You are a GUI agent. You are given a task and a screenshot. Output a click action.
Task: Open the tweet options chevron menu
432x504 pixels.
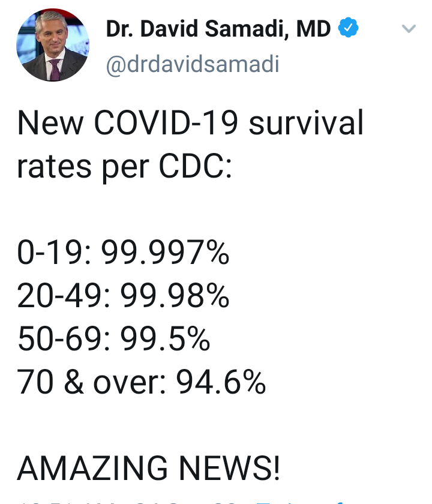pyautogui.click(x=409, y=29)
